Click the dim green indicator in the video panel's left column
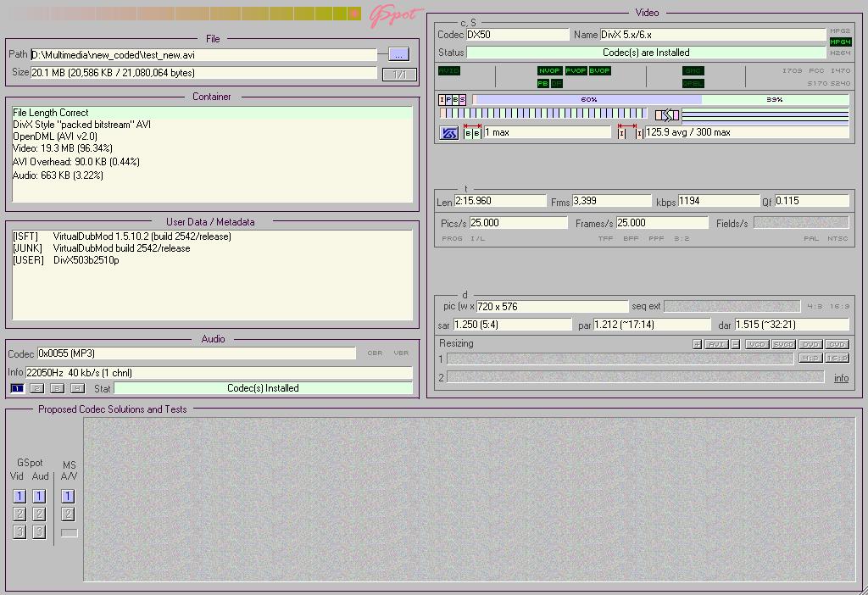Image resolution: width=868 pixels, height=595 pixels. point(449,71)
